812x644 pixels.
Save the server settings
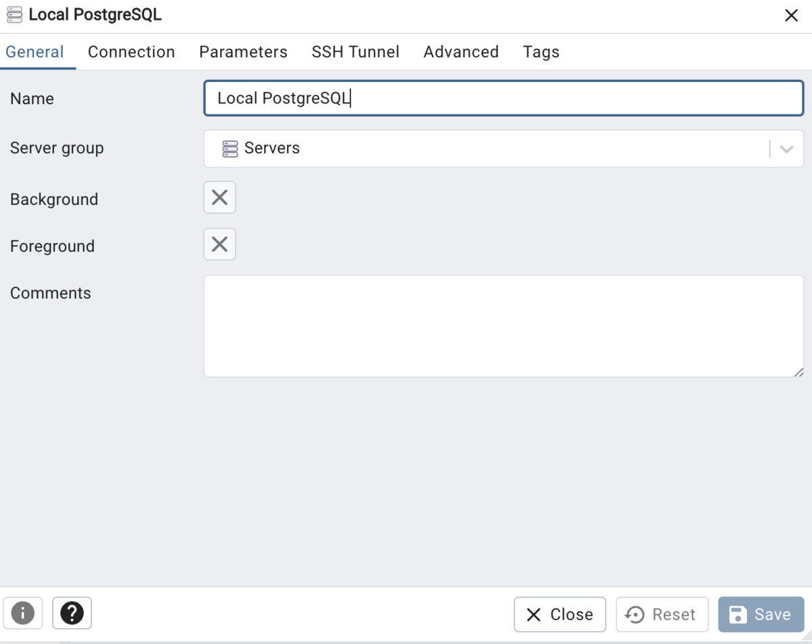(761, 614)
